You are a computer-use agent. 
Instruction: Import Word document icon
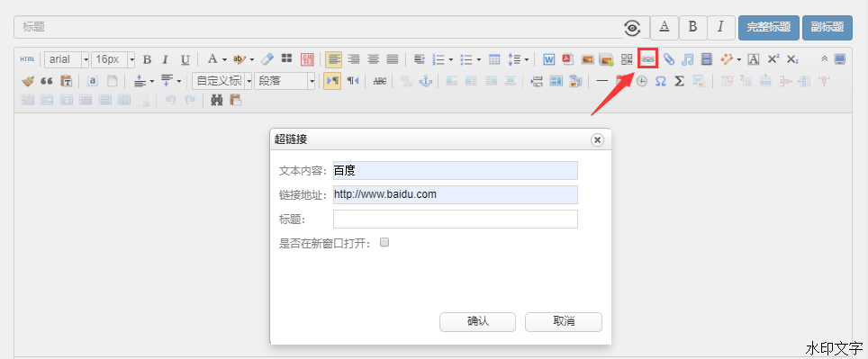point(548,59)
